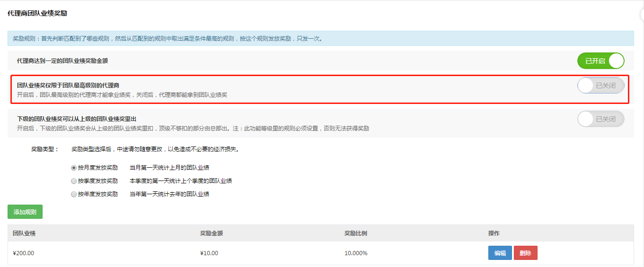Viewport: 644px width, 267px height.
Task: Click the 10.000% reward ratio cell
Action: pos(356,253)
